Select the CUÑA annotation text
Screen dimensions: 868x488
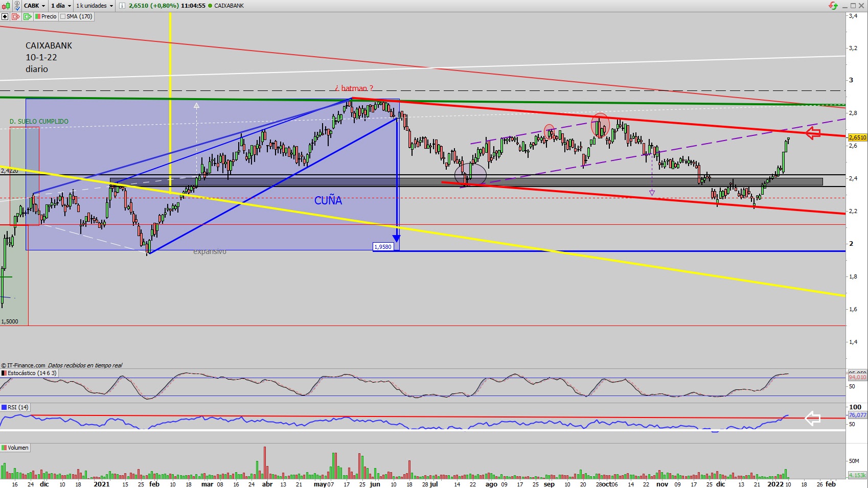point(328,200)
